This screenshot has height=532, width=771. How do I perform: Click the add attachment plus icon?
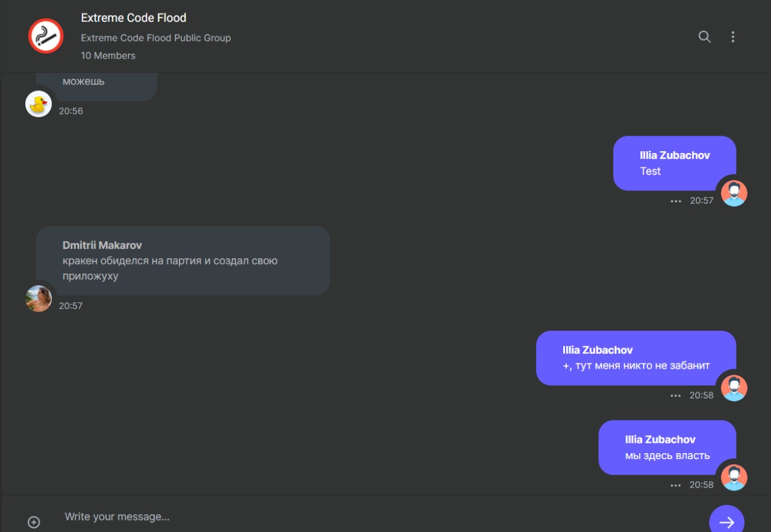click(34, 522)
